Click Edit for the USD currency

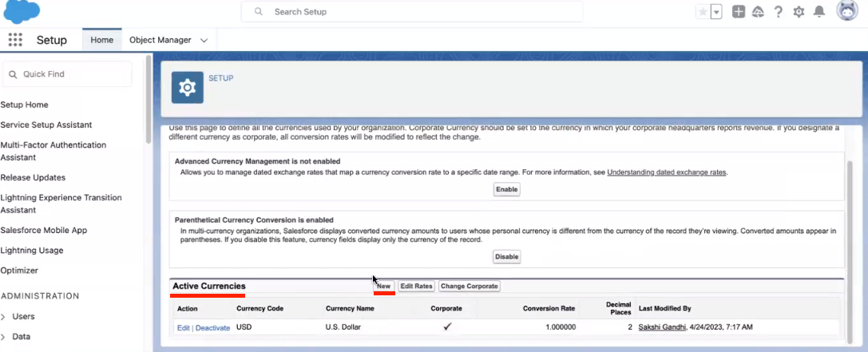pos(183,327)
